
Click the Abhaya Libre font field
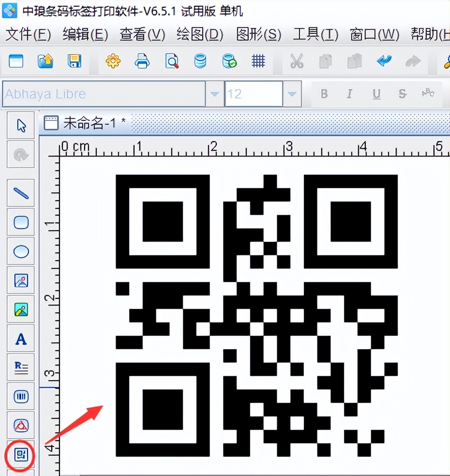click(104, 94)
